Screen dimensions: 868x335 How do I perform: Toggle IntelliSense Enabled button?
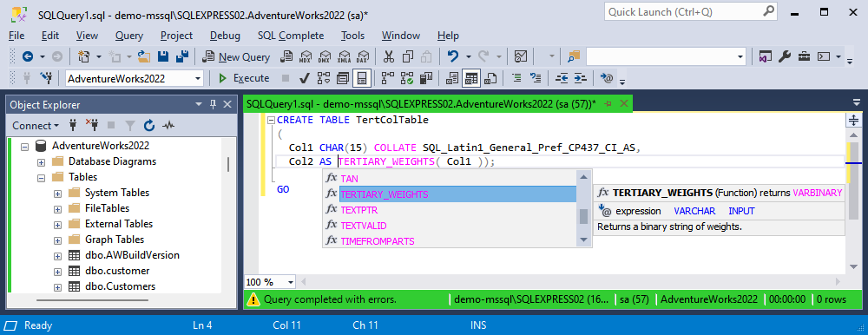click(x=361, y=78)
